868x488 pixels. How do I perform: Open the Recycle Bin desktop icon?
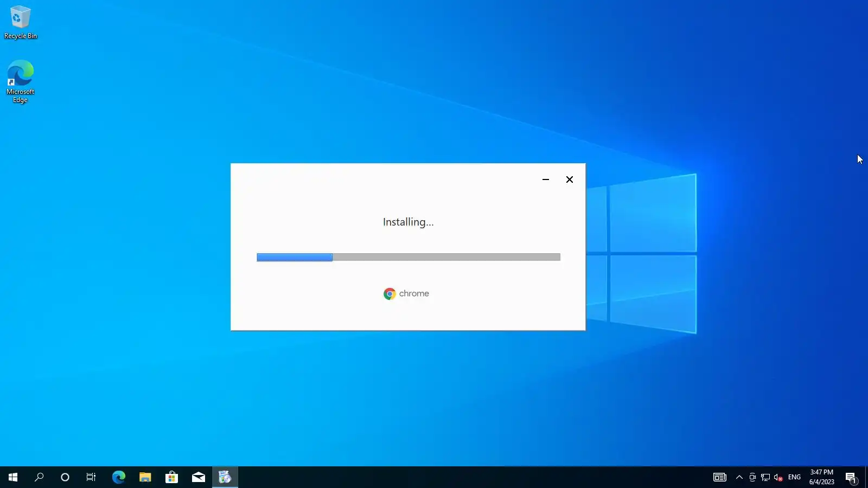point(21,22)
